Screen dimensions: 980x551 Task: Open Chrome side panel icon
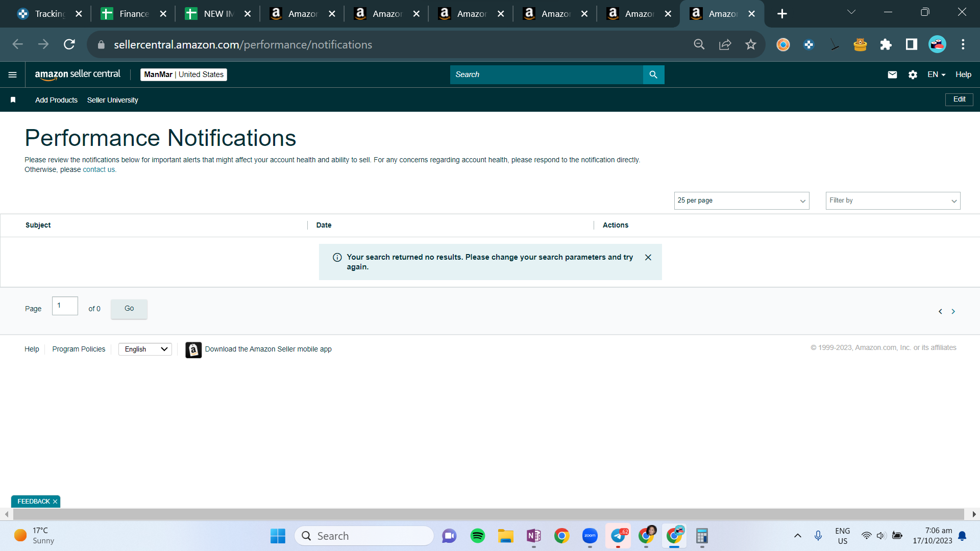[x=912, y=44]
